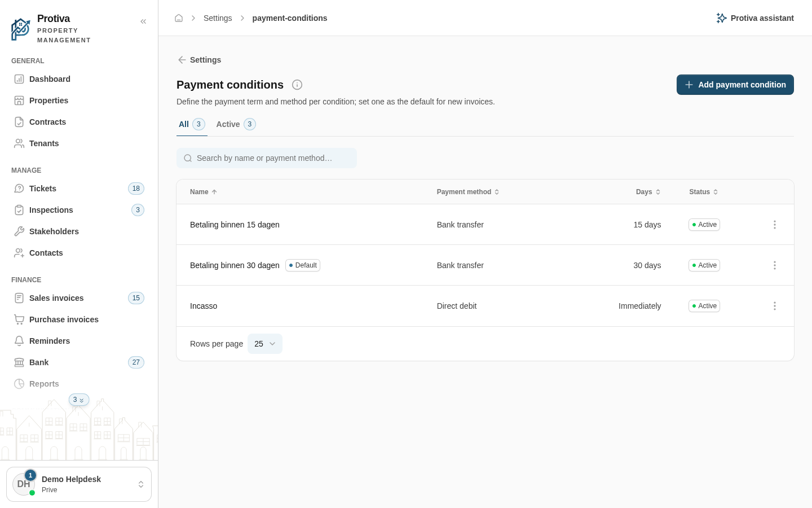Open Reports in the sidebar
Screen dimensions: 812x508
tap(79, 384)
